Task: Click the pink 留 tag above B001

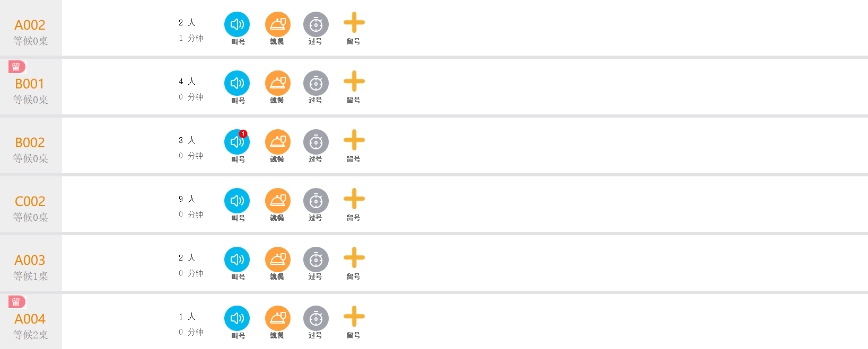Action: pos(16,67)
